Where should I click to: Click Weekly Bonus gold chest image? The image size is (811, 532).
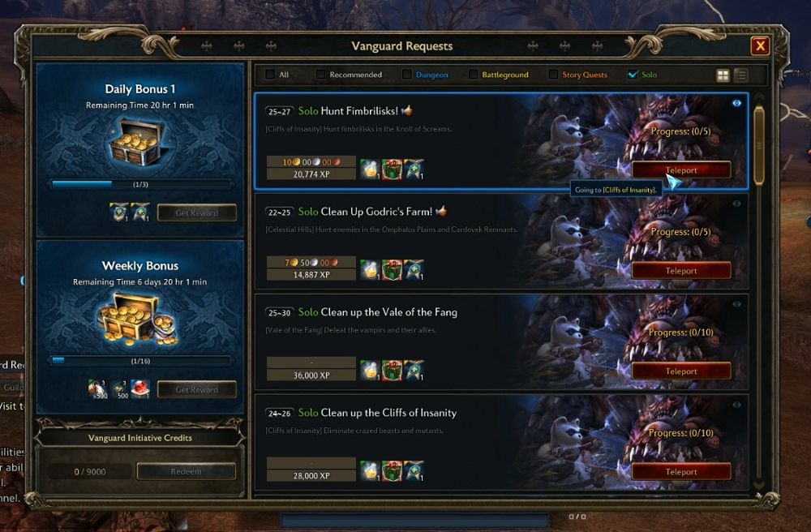click(x=138, y=319)
